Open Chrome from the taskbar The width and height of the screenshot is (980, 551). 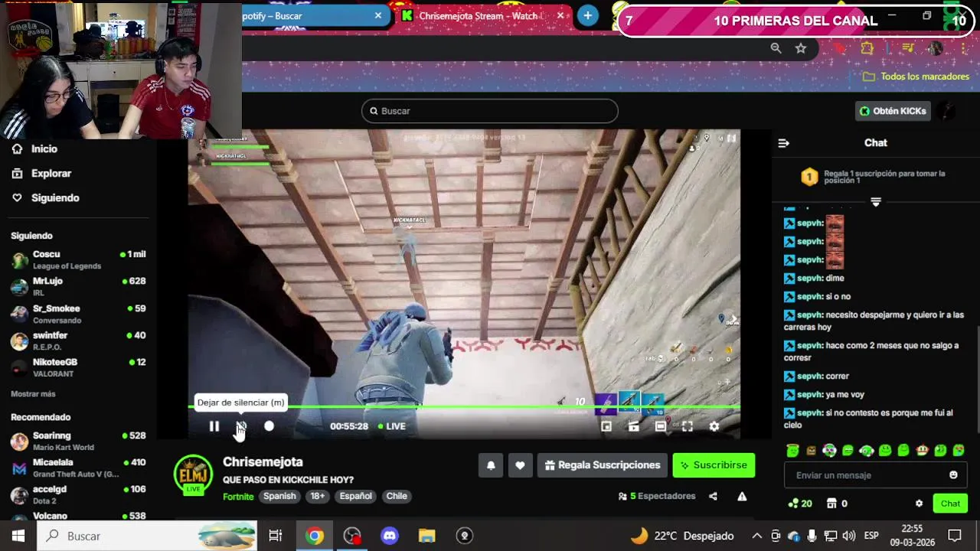click(x=315, y=536)
